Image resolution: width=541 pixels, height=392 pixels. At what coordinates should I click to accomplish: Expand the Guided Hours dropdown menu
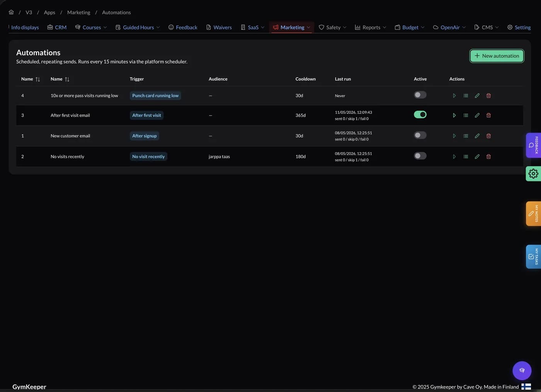138,27
